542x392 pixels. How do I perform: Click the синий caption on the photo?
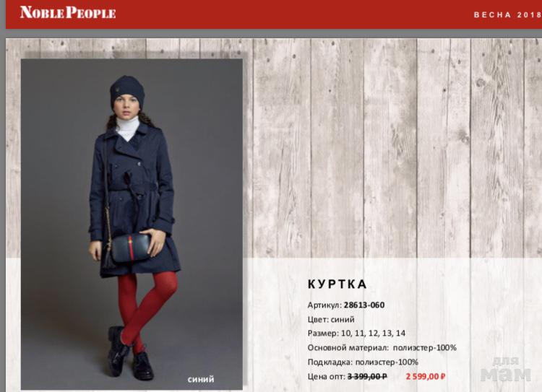pos(201,379)
